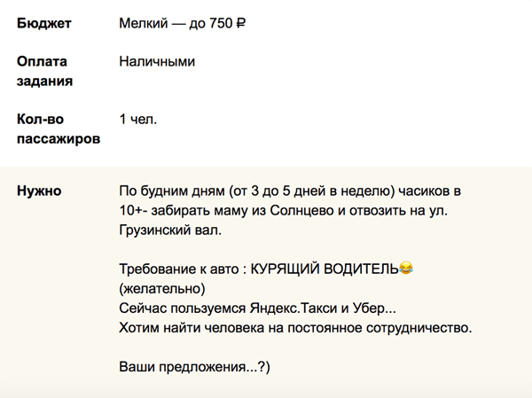This screenshot has height=398, width=532.
Task: Click the line Ваши предложения...?)
Action: click(x=194, y=367)
